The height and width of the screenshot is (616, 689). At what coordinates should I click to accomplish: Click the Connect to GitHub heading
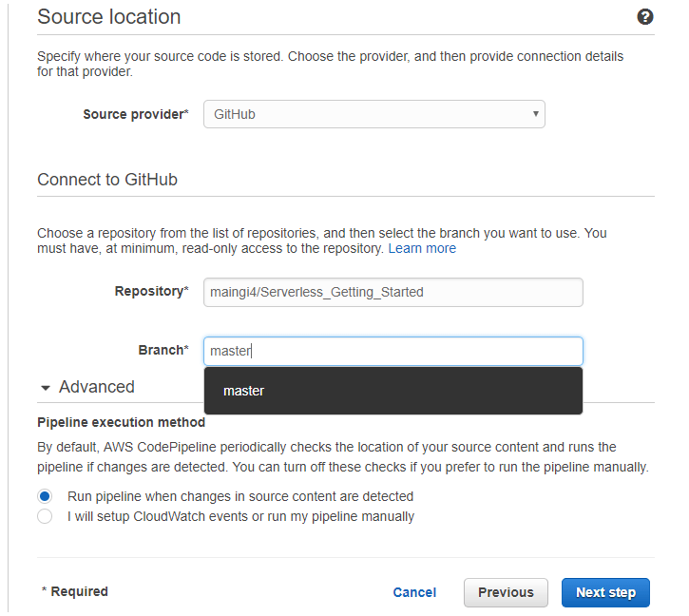click(107, 180)
